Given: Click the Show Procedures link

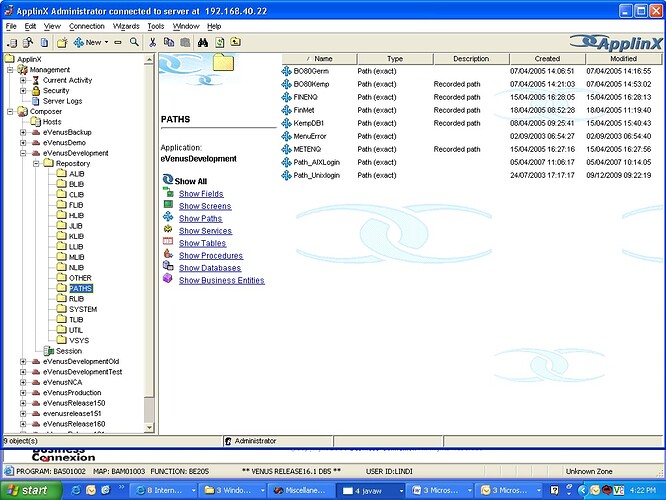Looking at the screenshot, I should click(x=211, y=255).
